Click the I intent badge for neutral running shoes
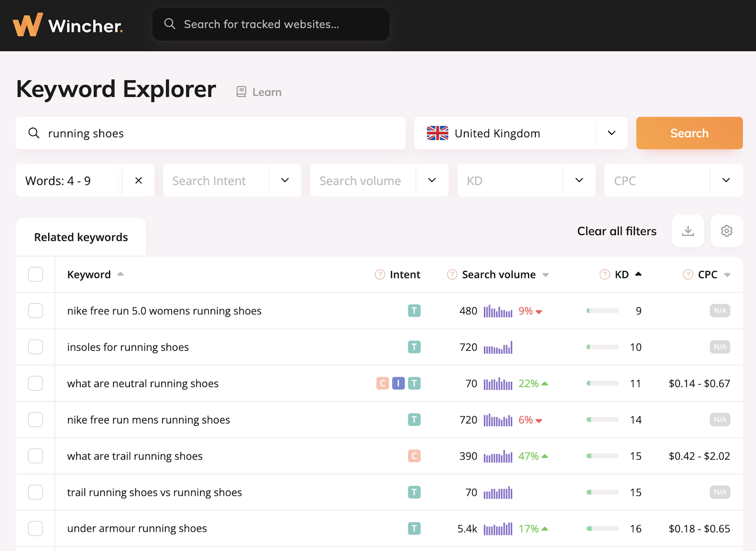 coord(398,383)
